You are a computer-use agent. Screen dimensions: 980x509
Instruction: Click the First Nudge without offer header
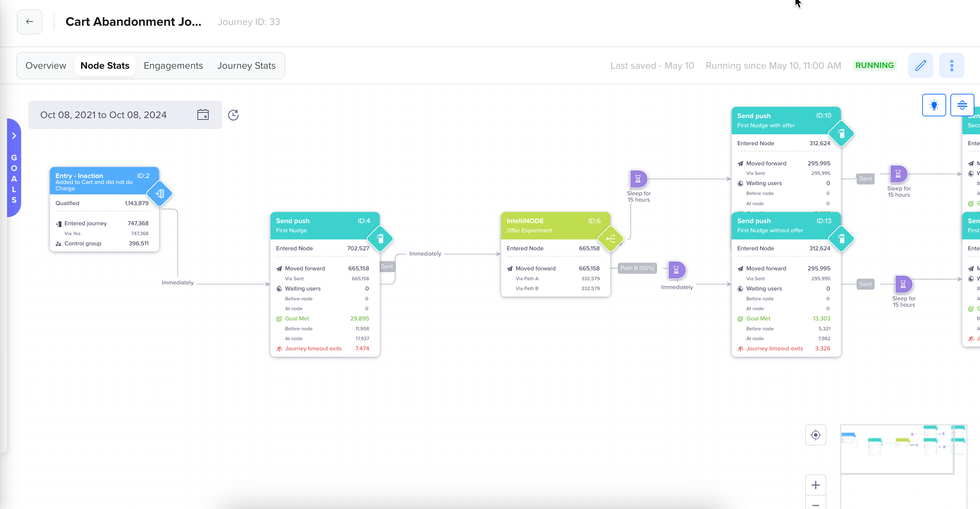coord(786,226)
